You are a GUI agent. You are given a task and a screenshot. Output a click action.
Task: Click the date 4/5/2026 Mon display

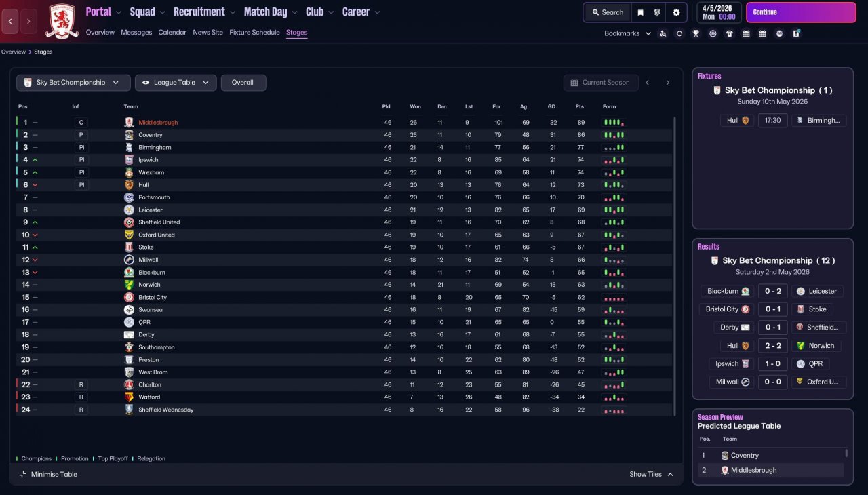coord(719,12)
